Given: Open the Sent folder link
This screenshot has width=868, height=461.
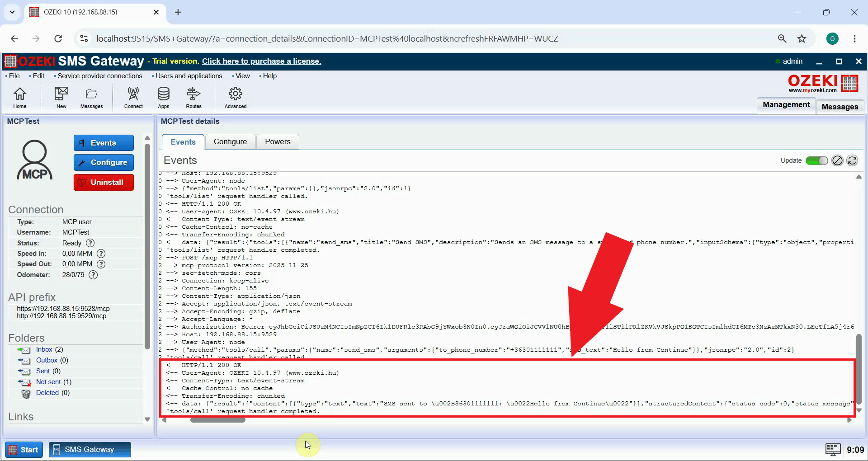Looking at the screenshot, I should coord(43,371).
